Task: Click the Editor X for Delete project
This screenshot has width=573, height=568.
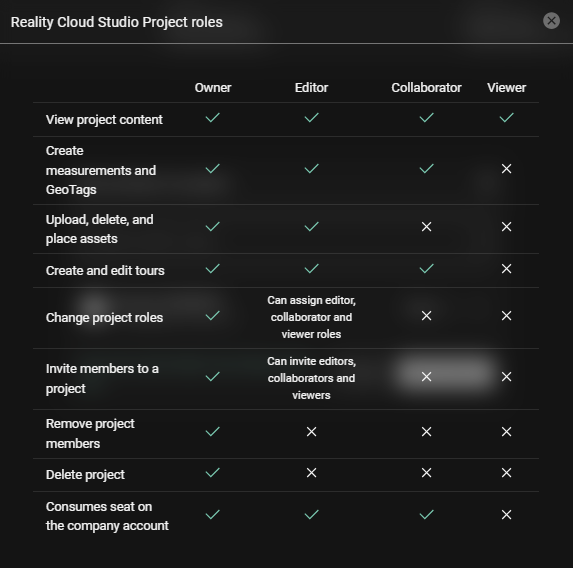Action: pyautogui.click(x=311, y=473)
